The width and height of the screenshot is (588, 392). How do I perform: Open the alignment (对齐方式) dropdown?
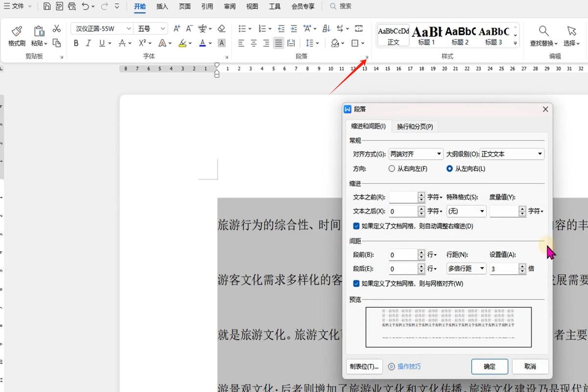tap(416, 154)
